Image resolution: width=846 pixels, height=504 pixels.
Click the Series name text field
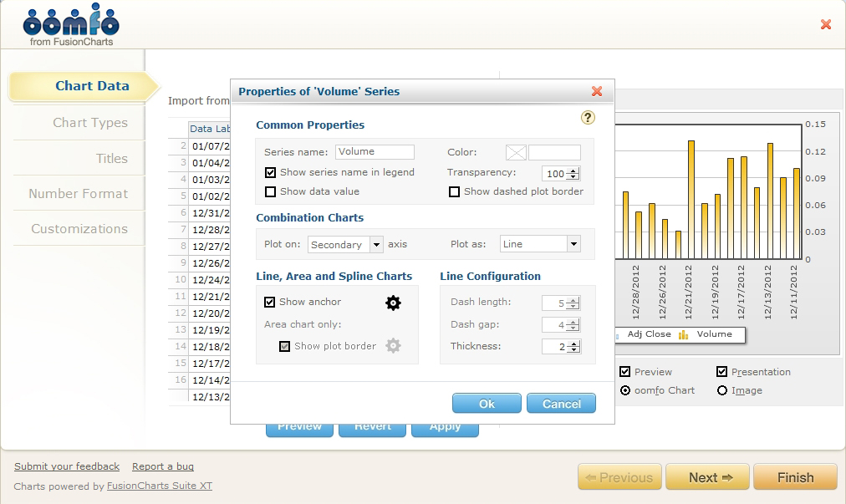[x=375, y=152]
